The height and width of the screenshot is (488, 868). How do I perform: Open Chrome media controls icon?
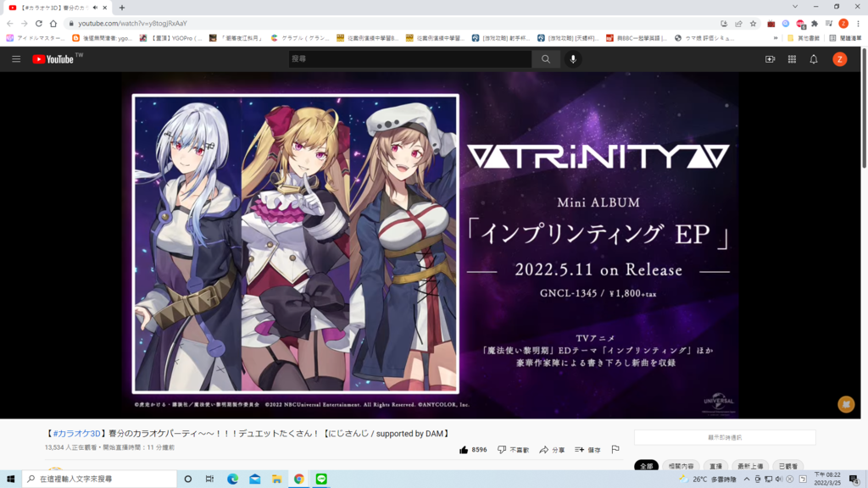[x=829, y=23]
